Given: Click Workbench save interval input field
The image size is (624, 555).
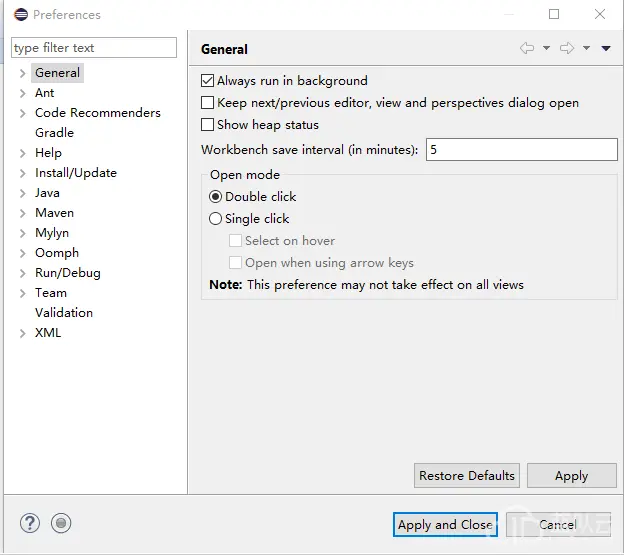Looking at the screenshot, I should 522,150.
